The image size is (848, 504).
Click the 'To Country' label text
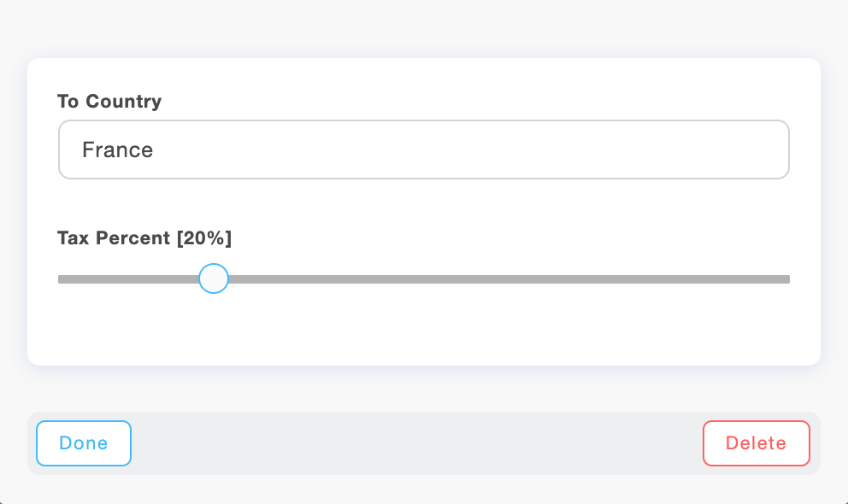[109, 102]
